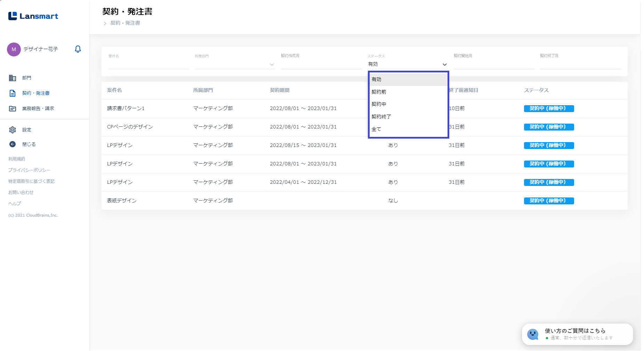Open the プライバシーポリシー link

29,170
